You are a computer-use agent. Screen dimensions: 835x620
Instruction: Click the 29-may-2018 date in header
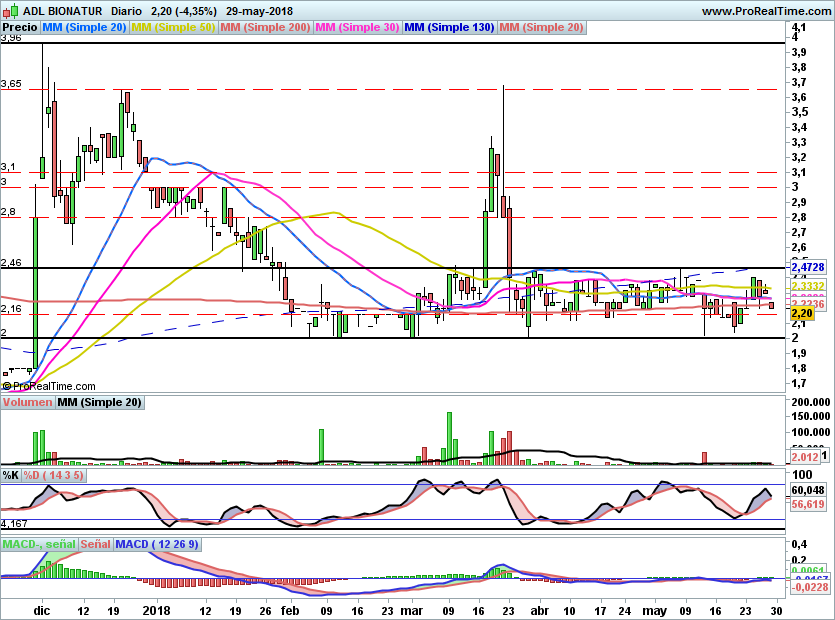tap(259, 11)
